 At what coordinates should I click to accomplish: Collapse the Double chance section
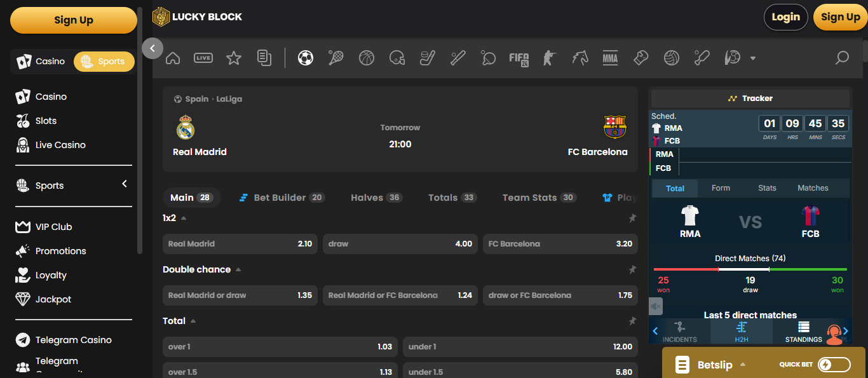click(238, 269)
